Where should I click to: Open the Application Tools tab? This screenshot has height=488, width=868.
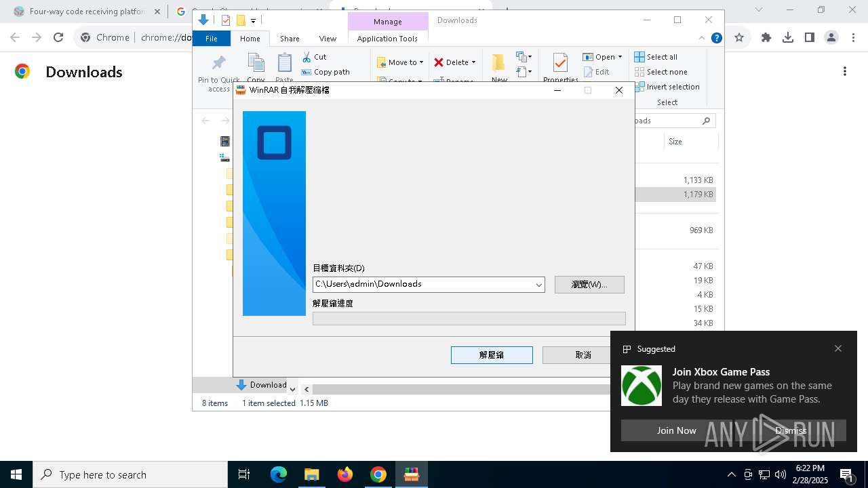pos(388,39)
